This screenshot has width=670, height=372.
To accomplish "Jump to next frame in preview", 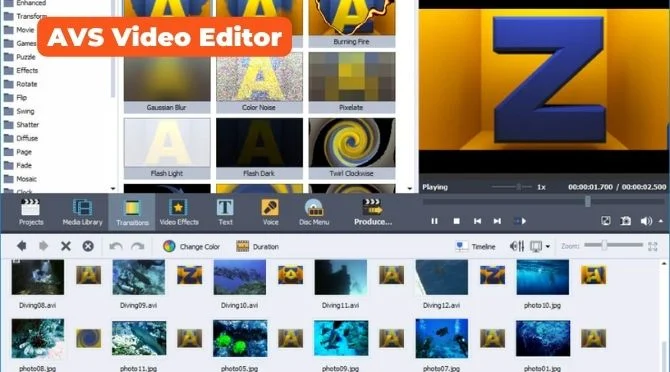I will 497,221.
